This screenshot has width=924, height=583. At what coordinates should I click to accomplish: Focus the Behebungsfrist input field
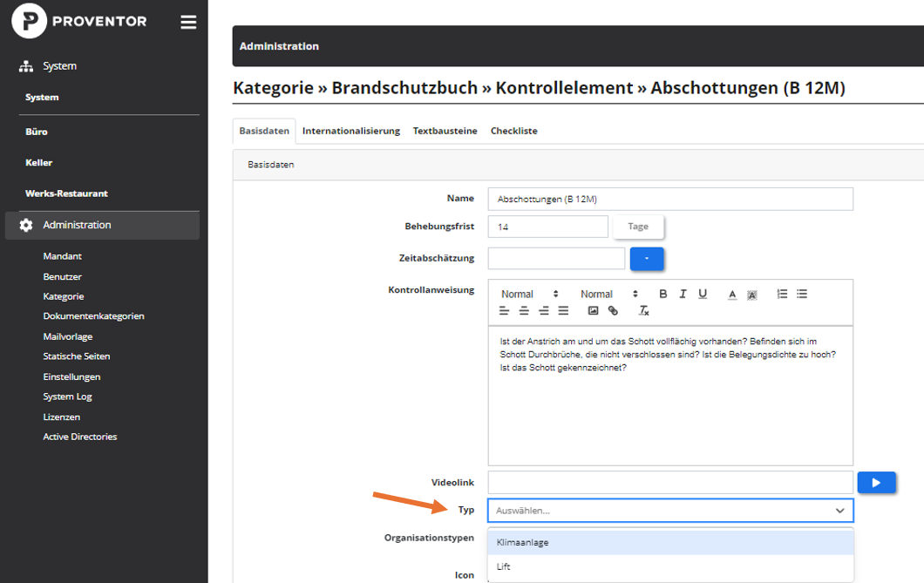tap(548, 227)
